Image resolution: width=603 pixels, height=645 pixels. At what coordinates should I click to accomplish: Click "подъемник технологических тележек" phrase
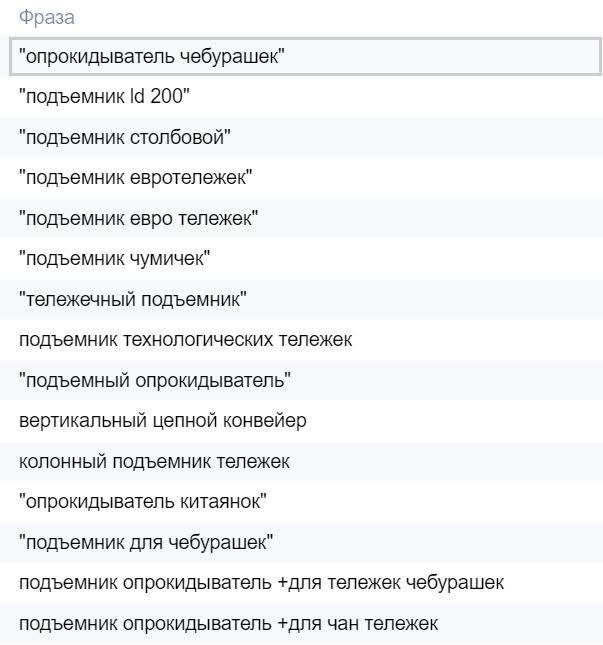pyautogui.click(x=185, y=340)
